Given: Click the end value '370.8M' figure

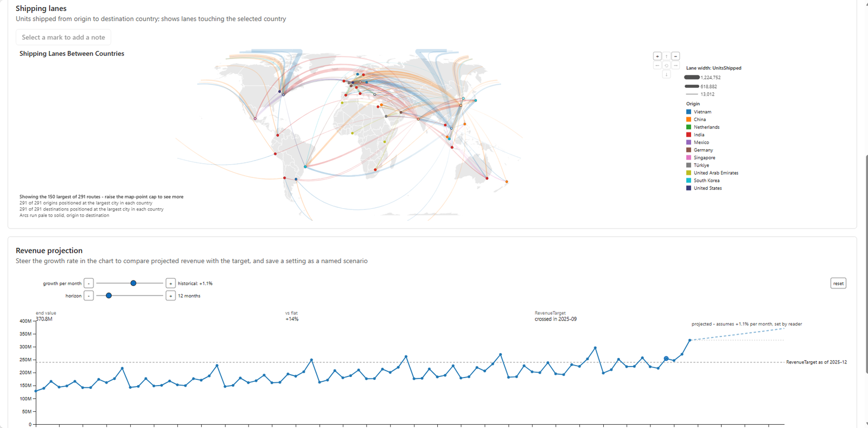Looking at the screenshot, I should (44, 320).
